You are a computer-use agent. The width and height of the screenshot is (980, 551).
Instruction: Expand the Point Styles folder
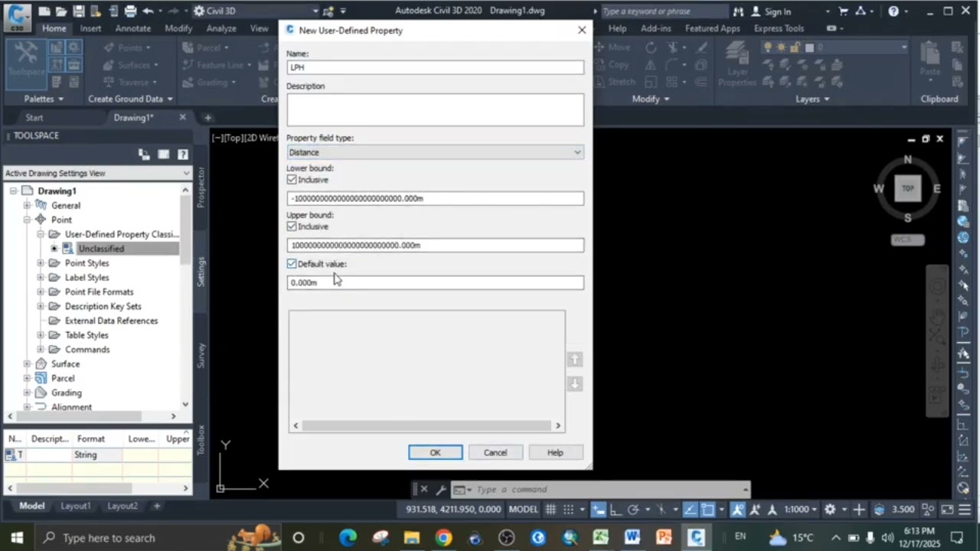pos(41,263)
